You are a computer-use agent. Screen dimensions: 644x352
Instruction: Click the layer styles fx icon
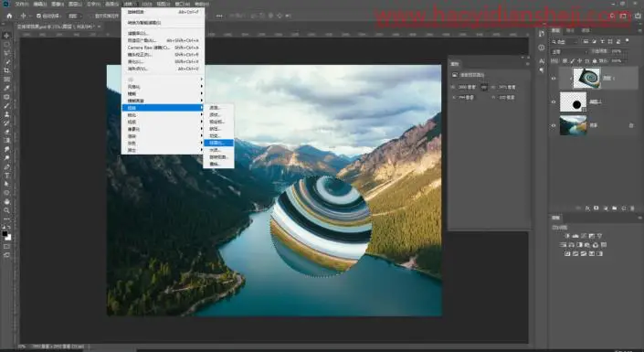(587, 208)
